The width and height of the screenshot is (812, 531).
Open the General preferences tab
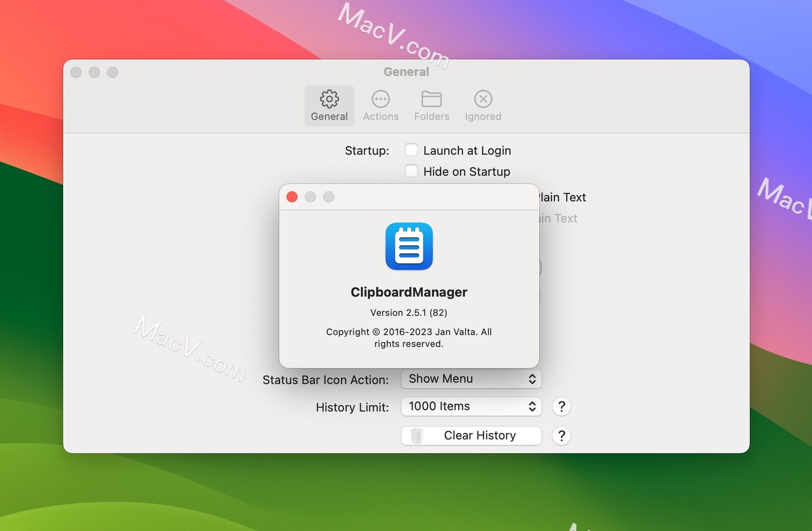tap(329, 106)
